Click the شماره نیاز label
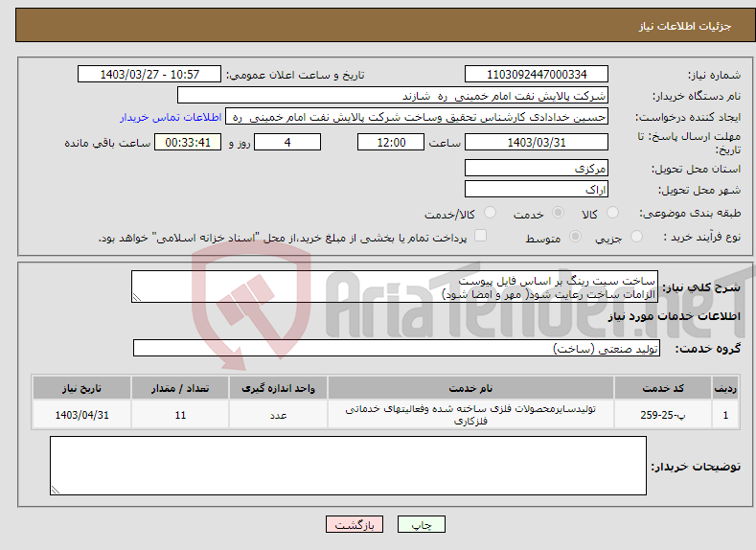This screenshot has height=550, width=756. pyautogui.click(x=714, y=75)
